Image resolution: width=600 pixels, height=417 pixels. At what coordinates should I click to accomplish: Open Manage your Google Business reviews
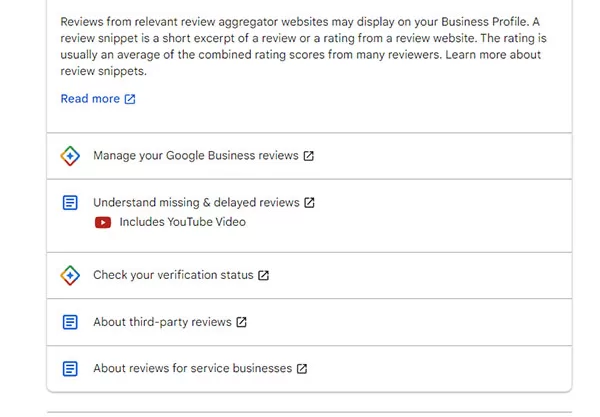196,156
